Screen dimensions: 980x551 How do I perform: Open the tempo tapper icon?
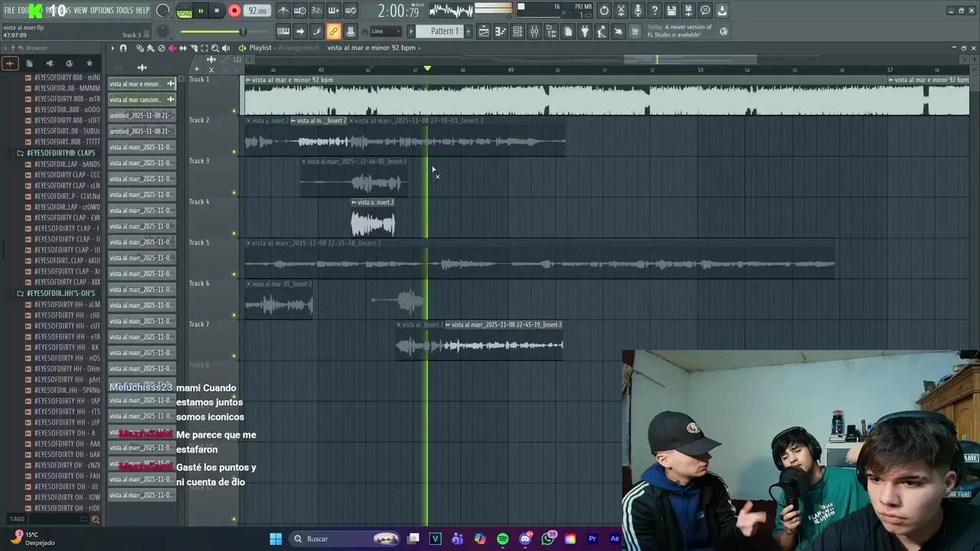pos(602,31)
